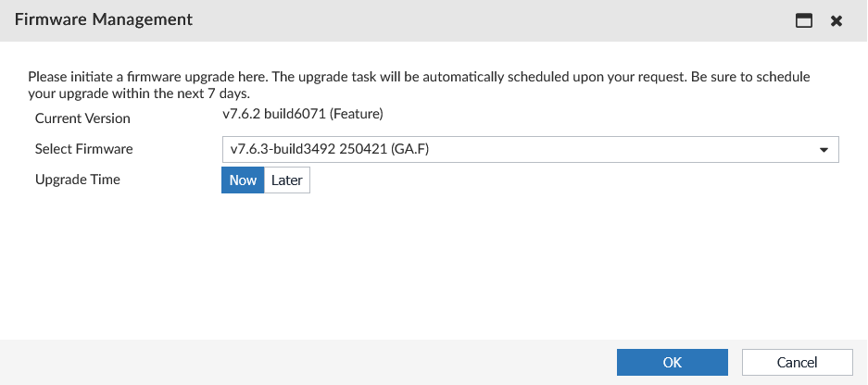Maximize the Firmware Management dialog

tap(804, 20)
